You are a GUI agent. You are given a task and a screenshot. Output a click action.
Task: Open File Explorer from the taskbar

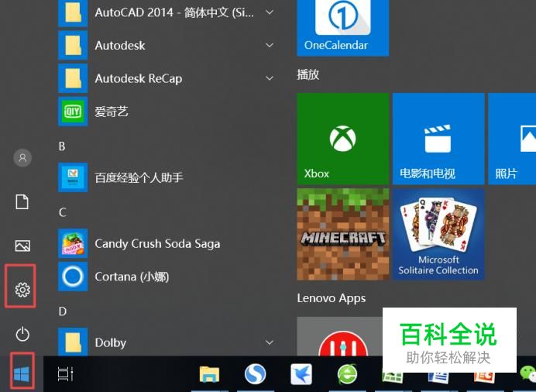tap(209, 374)
